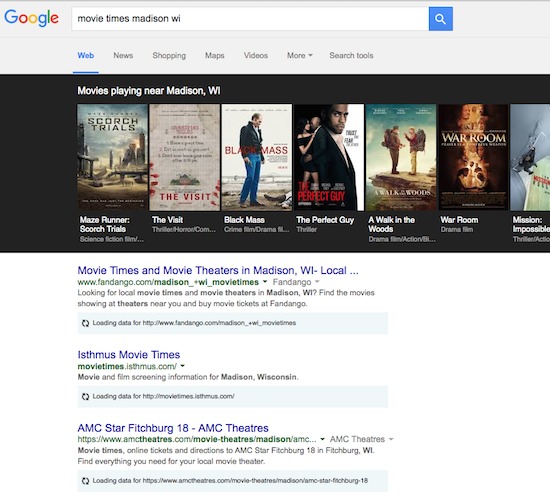Image resolution: width=550 pixels, height=501 pixels.
Task: Click 'The Perfect Guy' title text
Action: pyautogui.click(x=325, y=220)
